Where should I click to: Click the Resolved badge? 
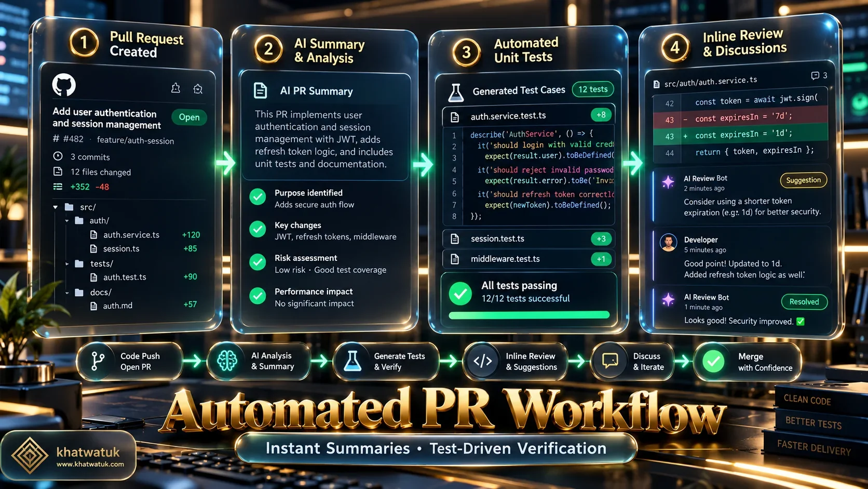tap(804, 302)
